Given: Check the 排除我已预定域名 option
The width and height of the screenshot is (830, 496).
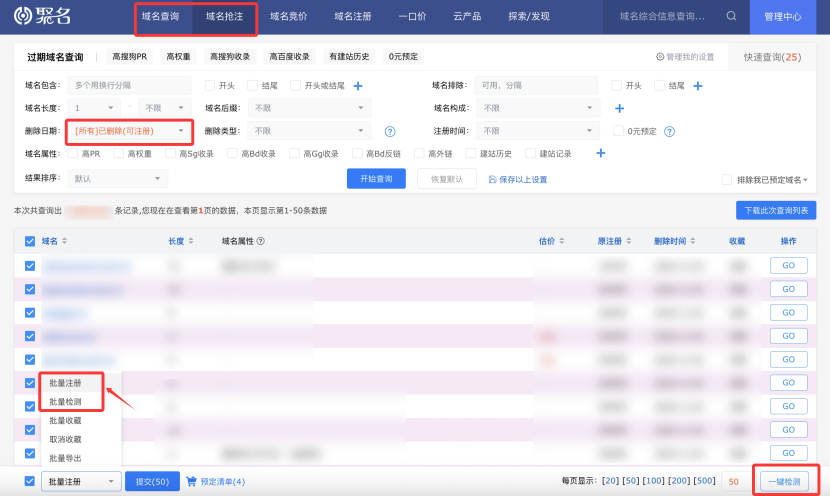Looking at the screenshot, I should (726, 179).
